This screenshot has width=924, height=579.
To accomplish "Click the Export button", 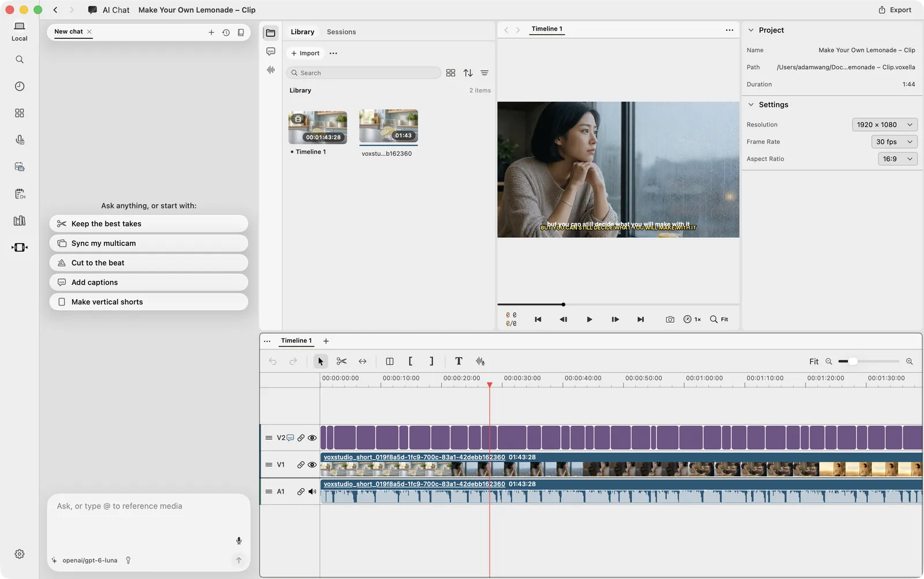I will [895, 10].
